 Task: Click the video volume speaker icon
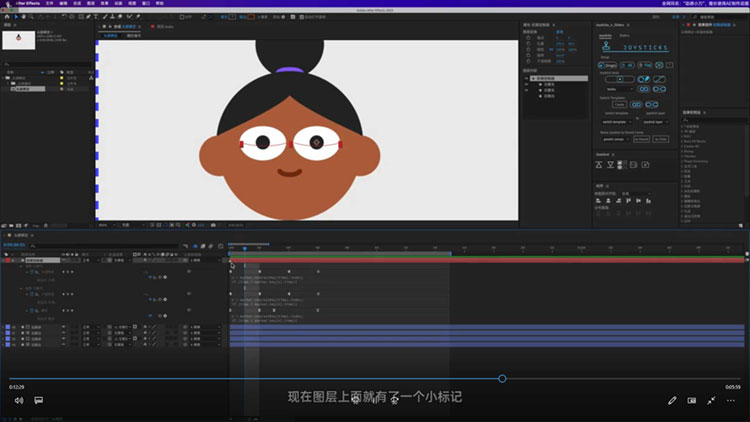[18, 400]
